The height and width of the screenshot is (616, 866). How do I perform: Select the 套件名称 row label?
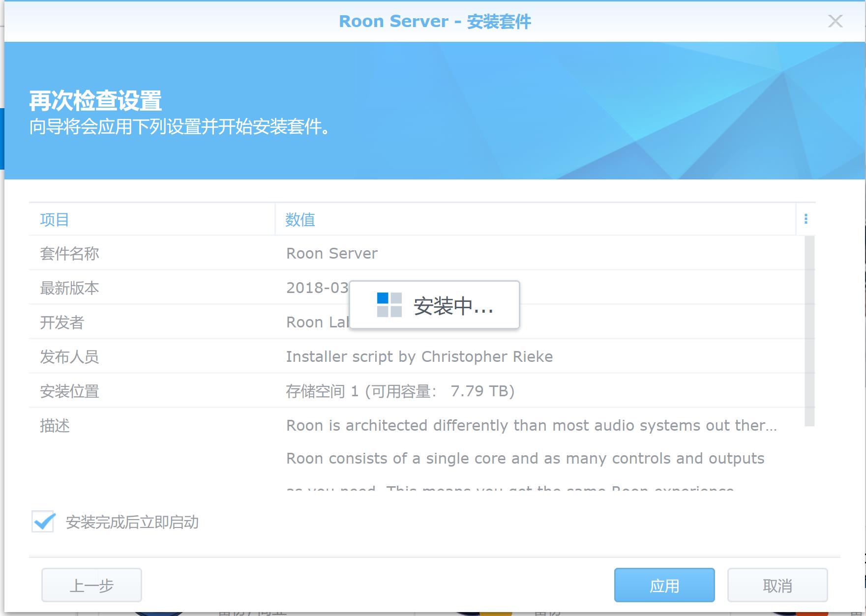[69, 253]
